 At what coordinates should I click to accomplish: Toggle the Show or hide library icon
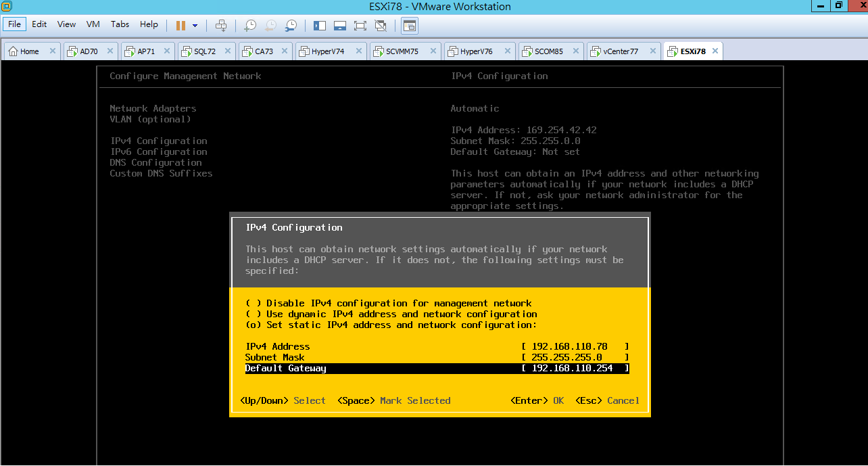coord(320,26)
